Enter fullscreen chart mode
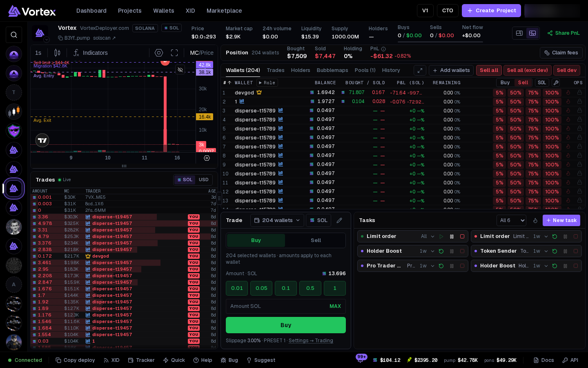Viewport: 588px width, 368px height. click(174, 53)
